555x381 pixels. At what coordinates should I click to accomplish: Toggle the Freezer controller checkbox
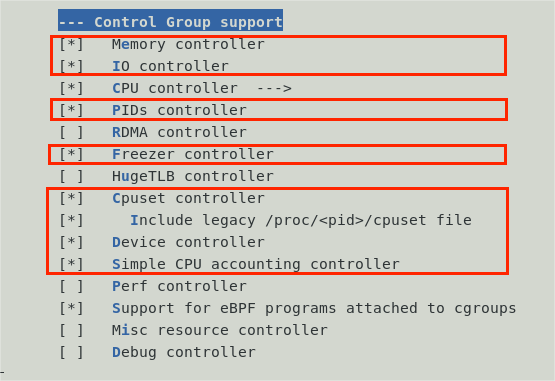tap(71, 154)
